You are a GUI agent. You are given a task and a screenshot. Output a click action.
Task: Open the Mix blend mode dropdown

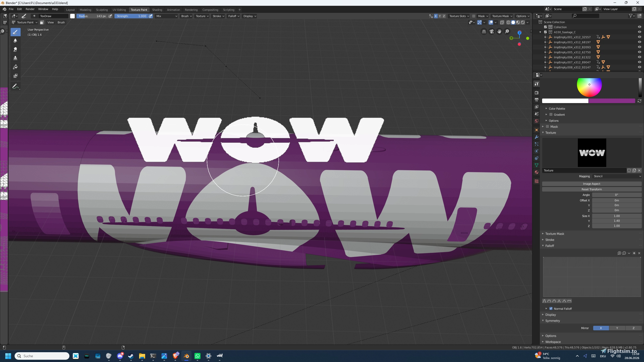(167, 16)
